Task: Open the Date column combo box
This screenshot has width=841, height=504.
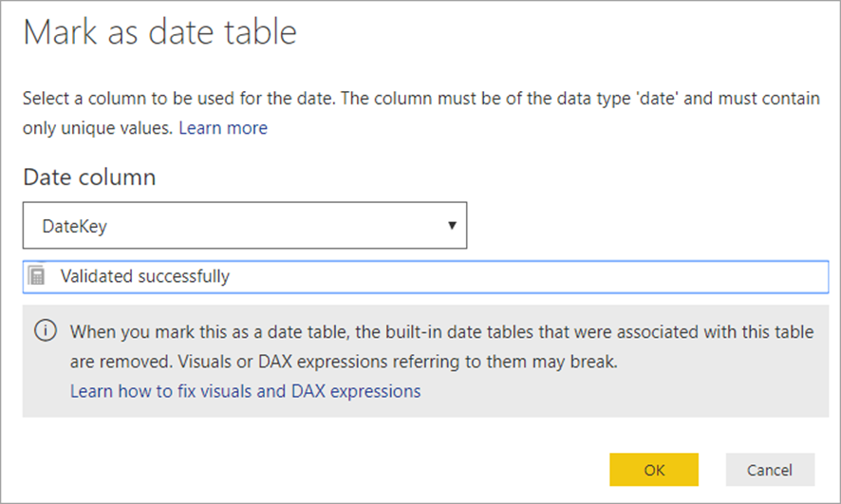Action: point(245,225)
